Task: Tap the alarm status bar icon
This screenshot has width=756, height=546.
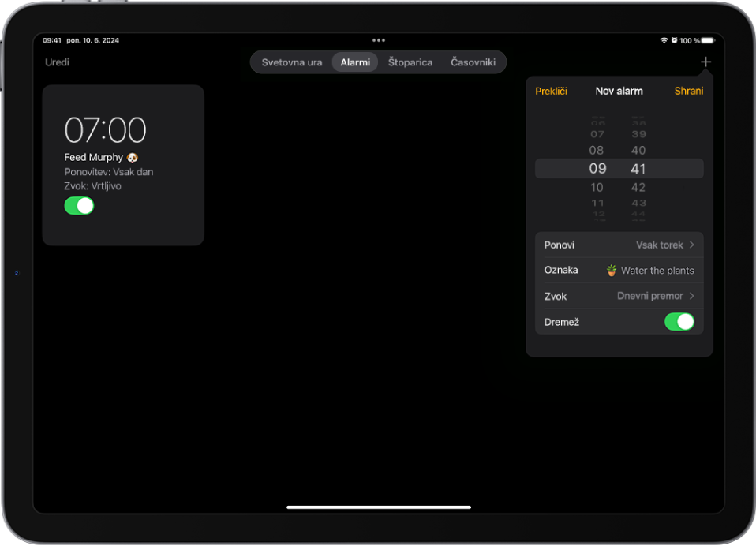Action: tap(674, 40)
